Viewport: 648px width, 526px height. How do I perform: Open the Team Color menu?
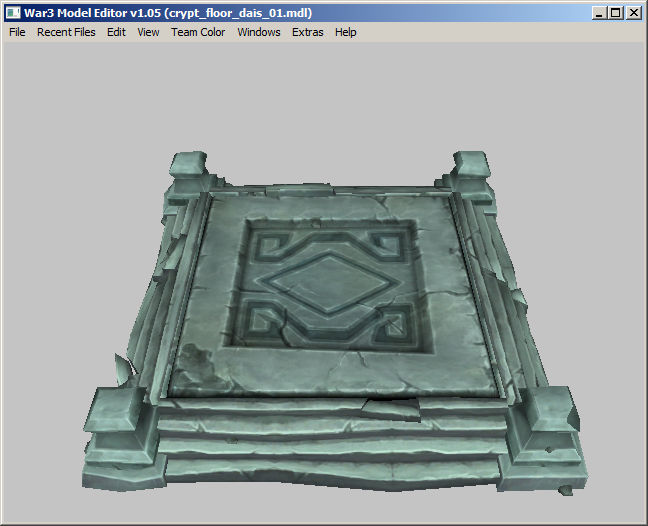point(198,32)
